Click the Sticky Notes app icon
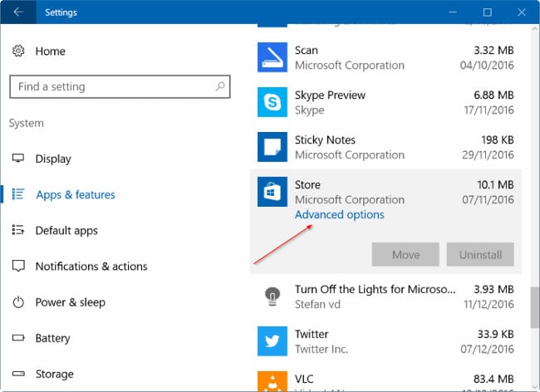The image size is (540, 392). pyautogui.click(x=272, y=147)
